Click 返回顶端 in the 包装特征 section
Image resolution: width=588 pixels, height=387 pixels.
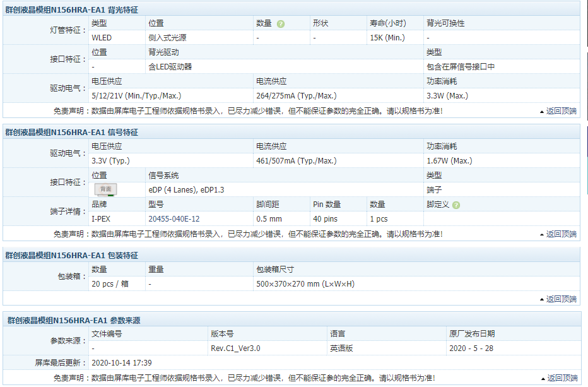pos(558,299)
